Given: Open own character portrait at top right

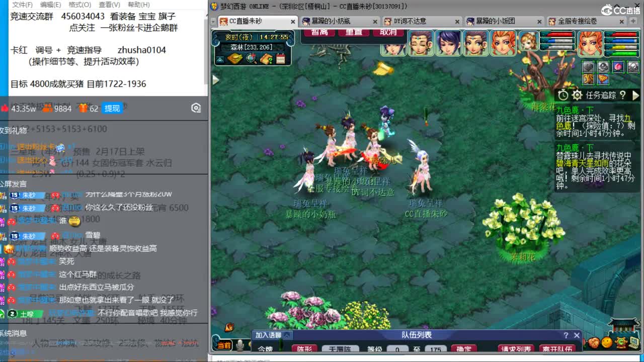Looking at the screenshot, I should 590,43.
